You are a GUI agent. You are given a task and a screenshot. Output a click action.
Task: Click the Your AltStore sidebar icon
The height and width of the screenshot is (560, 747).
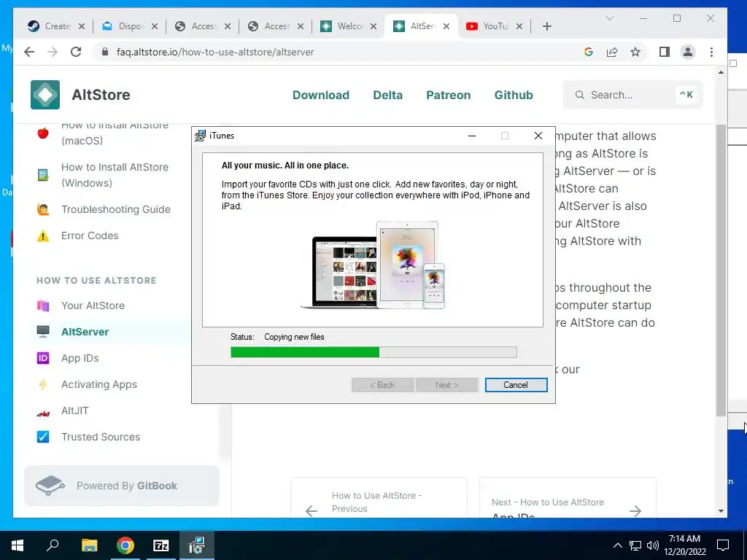coord(43,306)
